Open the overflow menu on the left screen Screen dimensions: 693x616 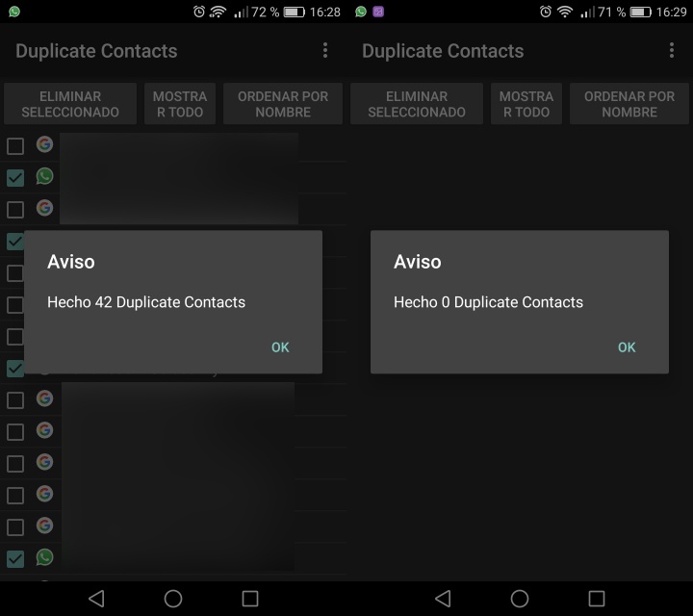click(x=325, y=50)
